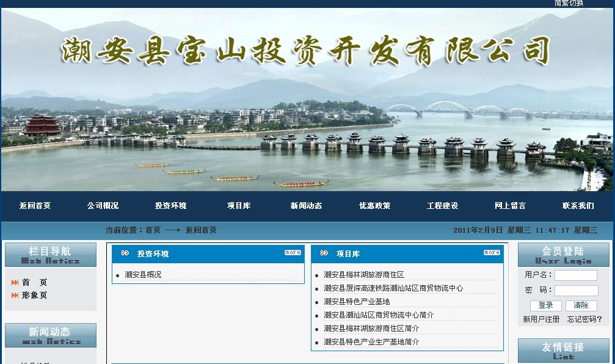Open more in the 项目库 panel
This screenshot has height=364, width=615.
(x=492, y=252)
